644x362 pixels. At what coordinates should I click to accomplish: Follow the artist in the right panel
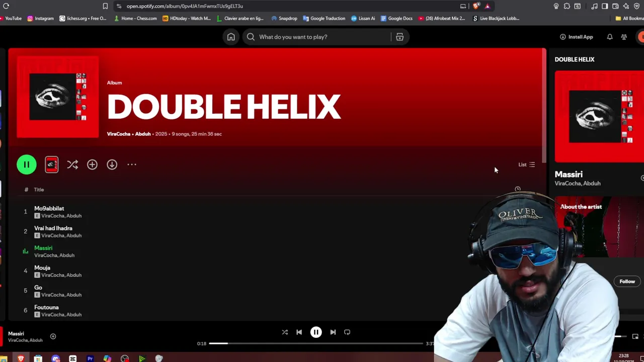627,282
